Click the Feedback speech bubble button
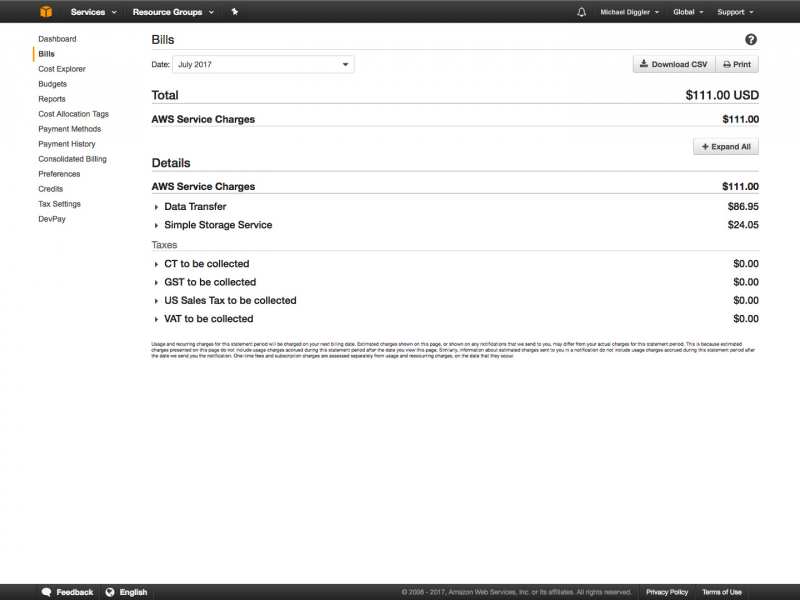 pos(68,592)
